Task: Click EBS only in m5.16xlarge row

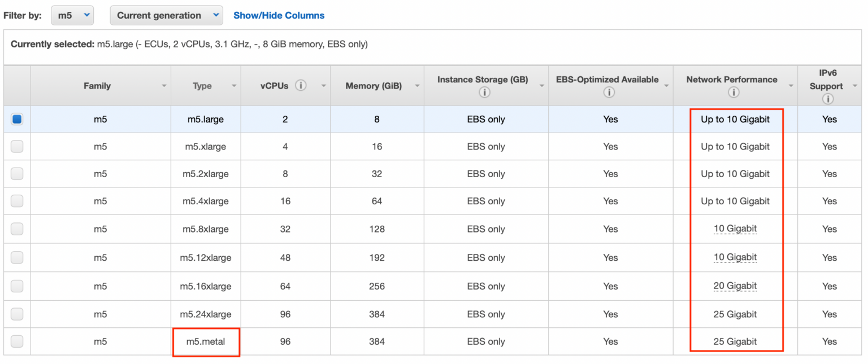Action: [486, 286]
